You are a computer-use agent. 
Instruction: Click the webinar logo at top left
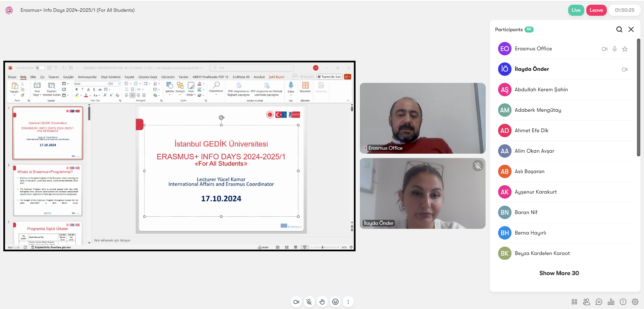click(x=9, y=10)
